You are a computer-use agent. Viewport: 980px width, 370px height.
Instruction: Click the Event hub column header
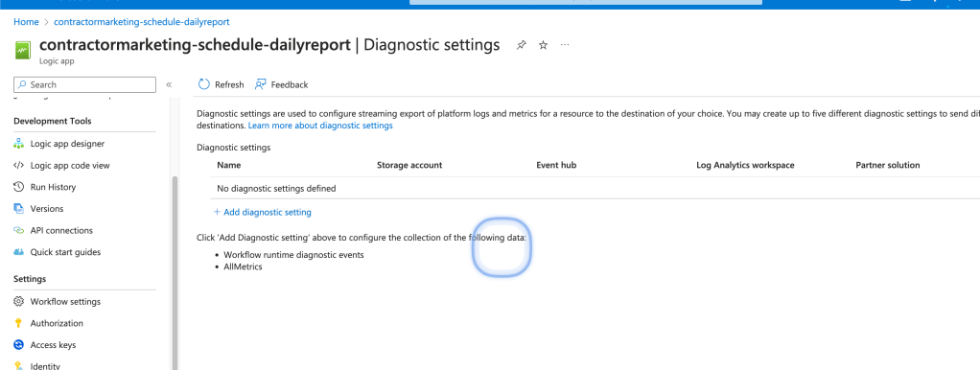556,166
